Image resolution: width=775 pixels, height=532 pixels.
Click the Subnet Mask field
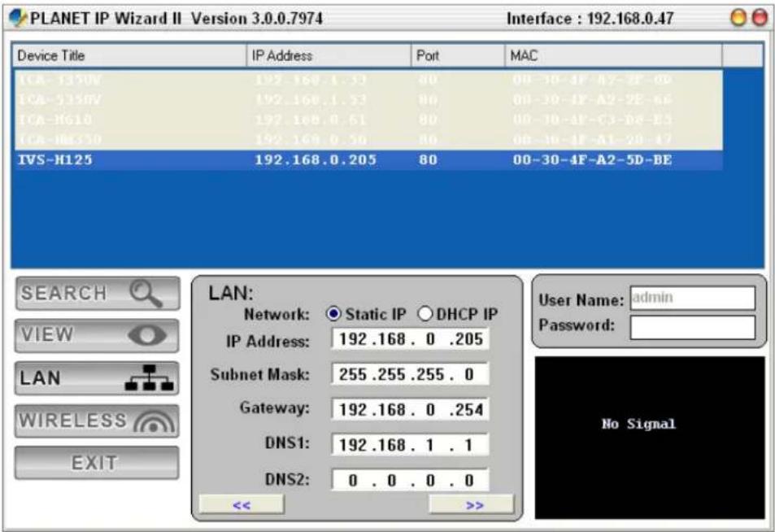(410, 374)
